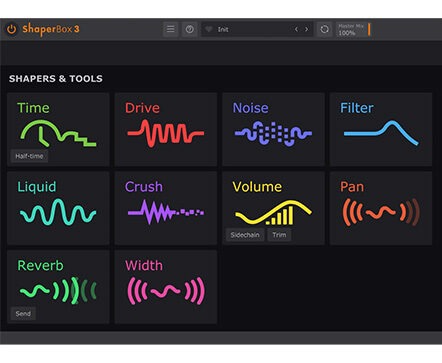Screen dimensions: 442x363
Task: Open the help question-mark icon
Action: (x=190, y=29)
